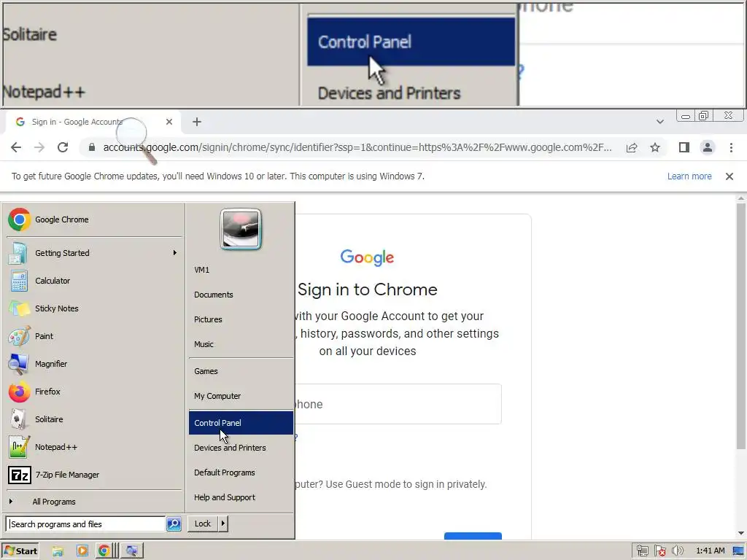Open the Chrome profile avatar menu
Viewport: 747px width, 560px height.
[x=708, y=147]
